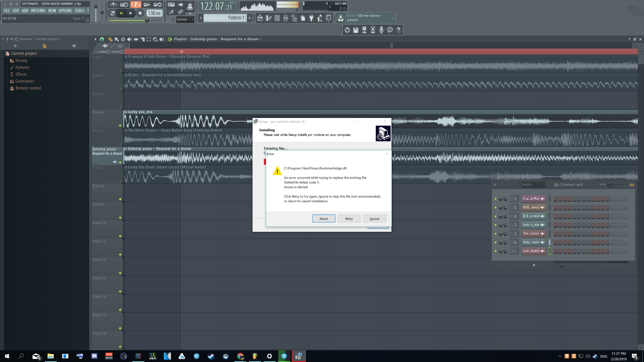Select the playlist zoom tool

155,39
